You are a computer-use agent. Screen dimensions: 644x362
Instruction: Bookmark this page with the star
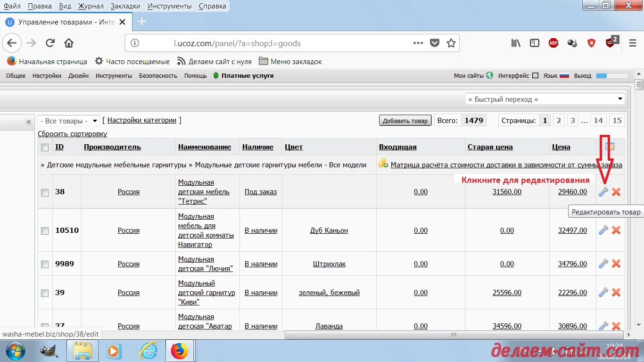tap(451, 43)
